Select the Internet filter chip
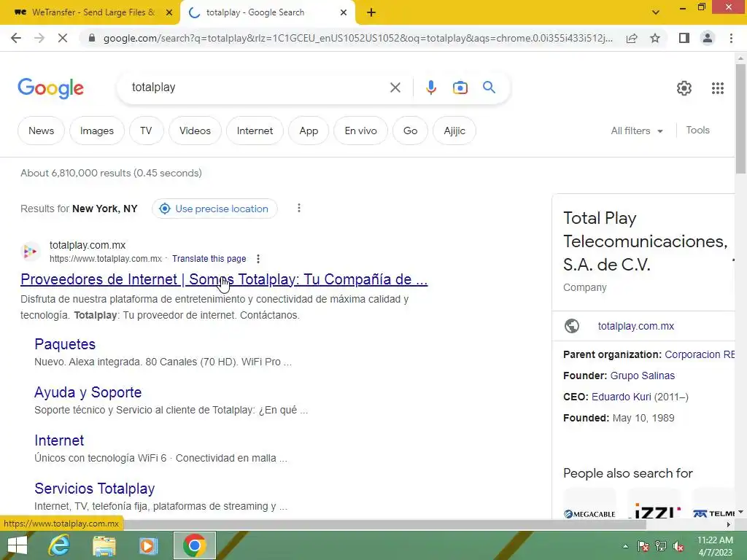This screenshot has width=747, height=560. click(255, 131)
